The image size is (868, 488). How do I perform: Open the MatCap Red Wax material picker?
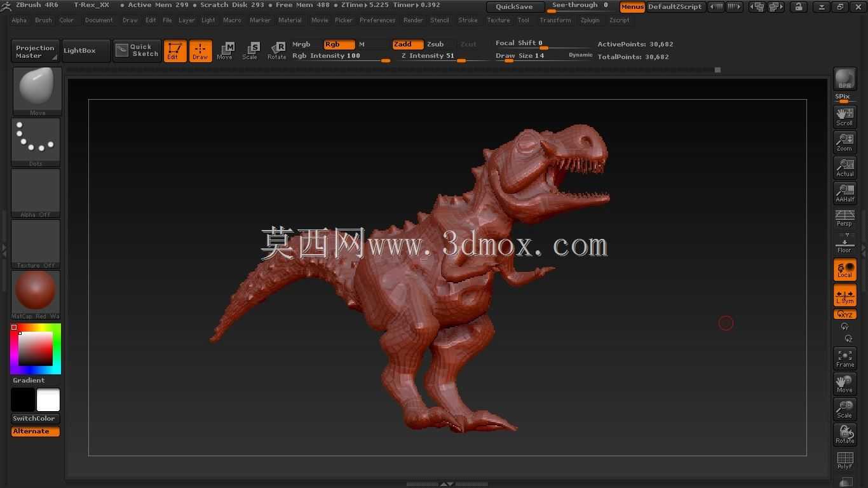tap(36, 294)
